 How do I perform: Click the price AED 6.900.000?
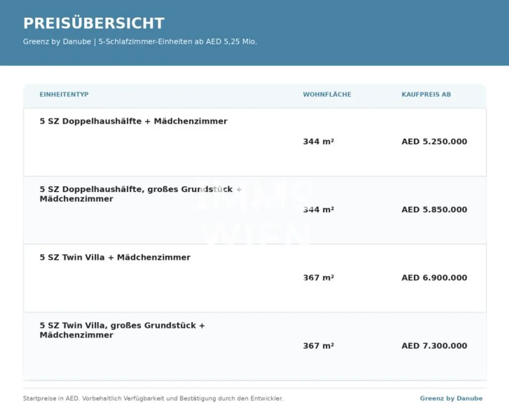pos(434,278)
